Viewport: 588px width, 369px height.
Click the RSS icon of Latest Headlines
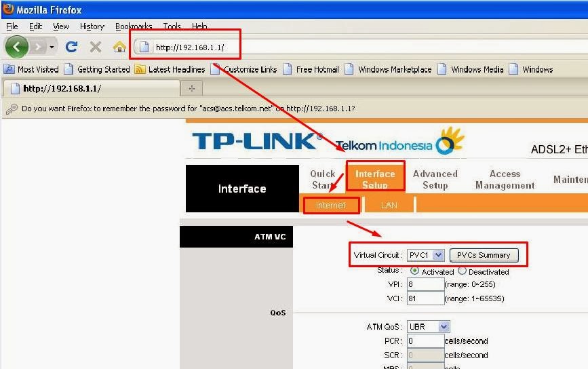[x=140, y=69]
